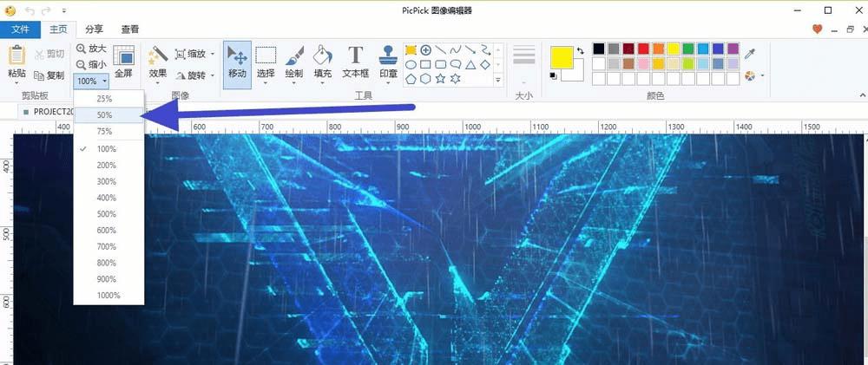Screen dimensions: 868x365
Task: Click the heart icon near window controls
Action: tap(818, 29)
